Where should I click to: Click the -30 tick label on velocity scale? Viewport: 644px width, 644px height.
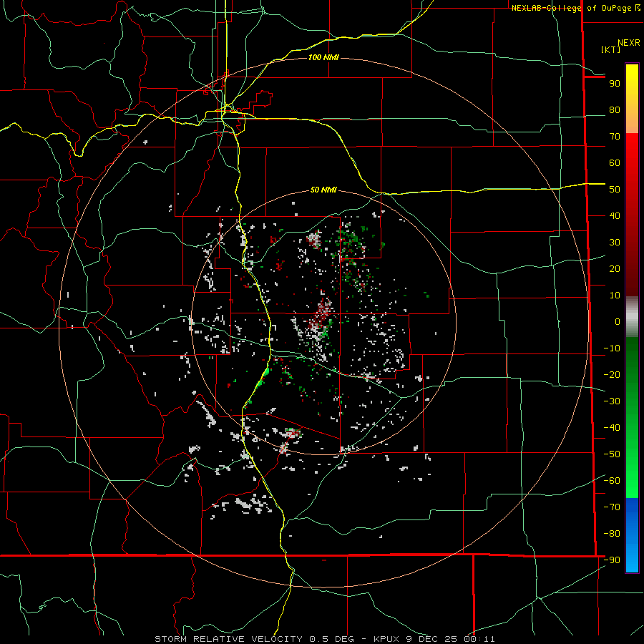(612, 401)
